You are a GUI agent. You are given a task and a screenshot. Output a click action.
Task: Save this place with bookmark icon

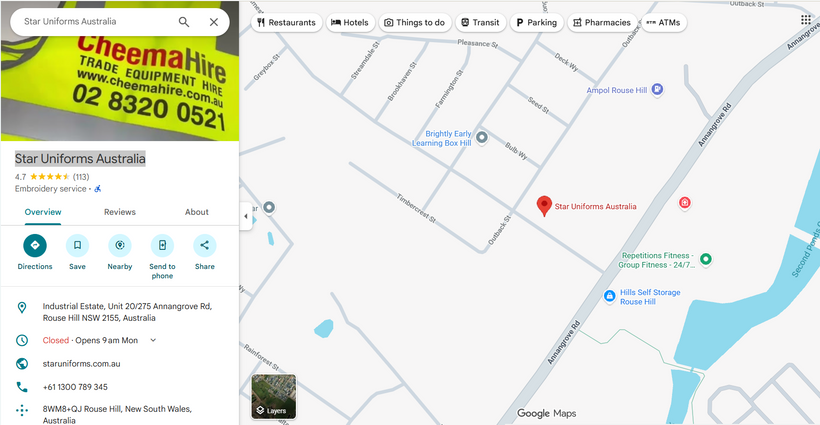pyautogui.click(x=77, y=246)
